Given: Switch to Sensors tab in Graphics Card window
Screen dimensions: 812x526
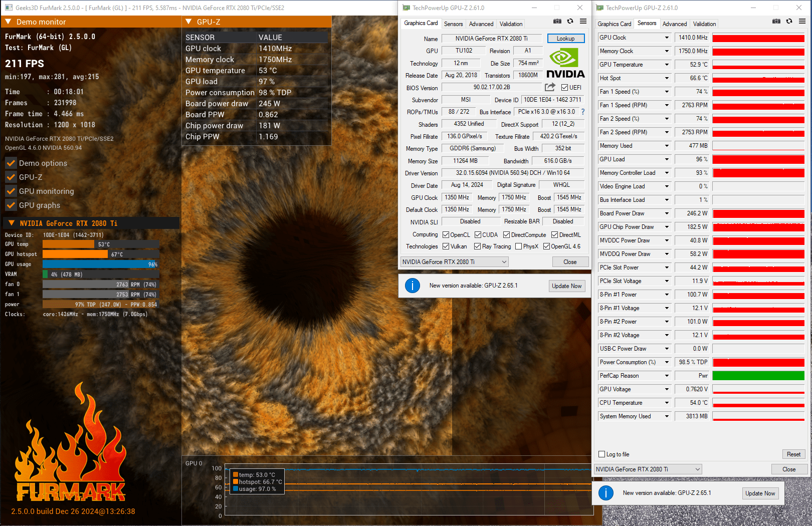Looking at the screenshot, I should click(453, 24).
